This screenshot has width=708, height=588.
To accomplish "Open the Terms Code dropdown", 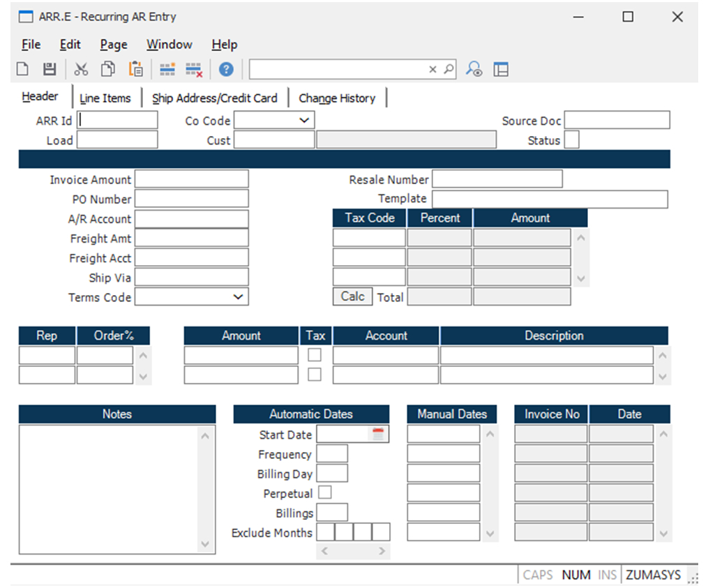I will 238,296.
